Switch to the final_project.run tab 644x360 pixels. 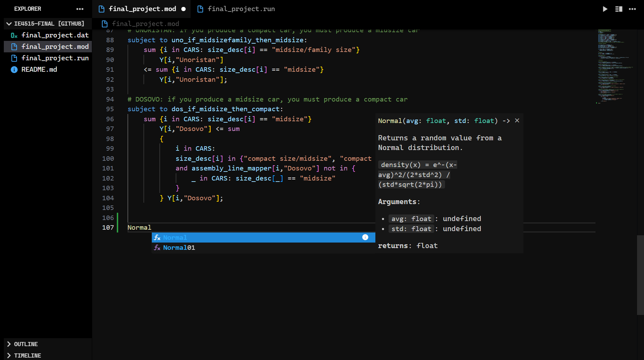pyautogui.click(x=241, y=9)
